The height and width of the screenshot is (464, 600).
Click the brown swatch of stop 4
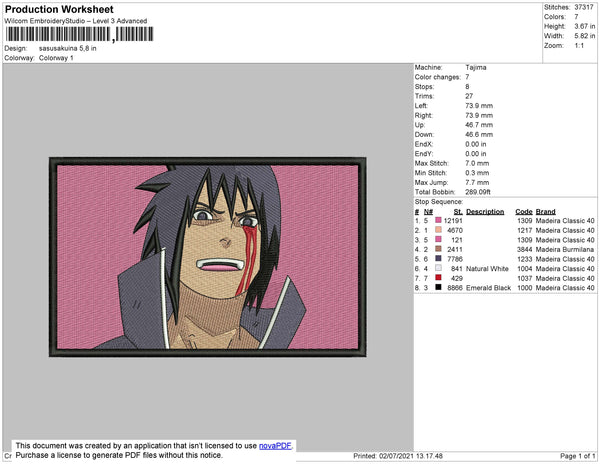(x=438, y=249)
